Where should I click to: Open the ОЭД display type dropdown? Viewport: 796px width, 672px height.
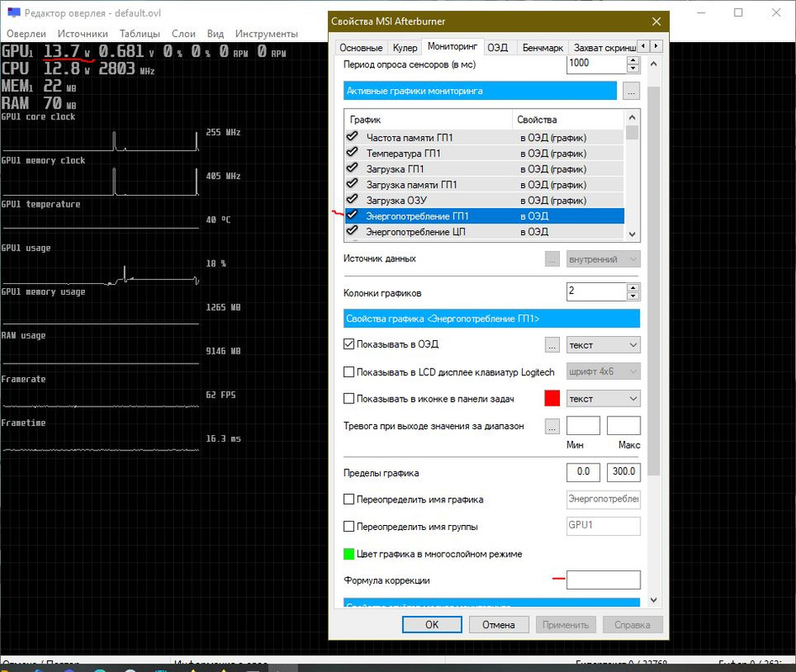(x=603, y=345)
